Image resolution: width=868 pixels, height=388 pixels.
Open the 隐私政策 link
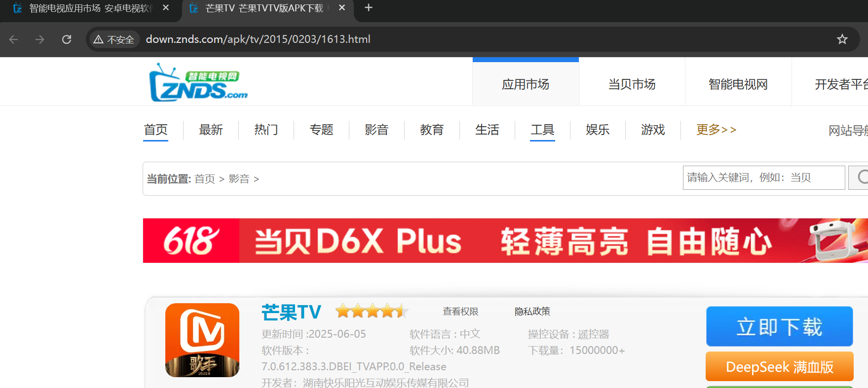tap(532, 312)
